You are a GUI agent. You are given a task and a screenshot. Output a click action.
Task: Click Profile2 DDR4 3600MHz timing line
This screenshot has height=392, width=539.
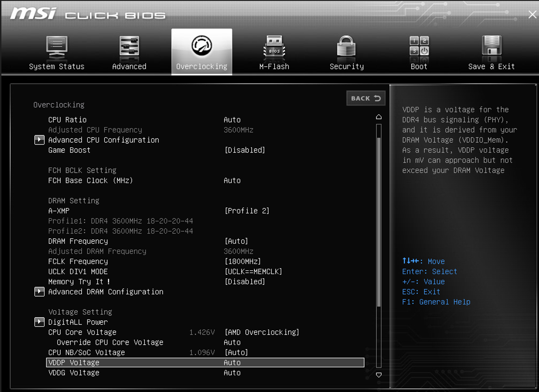tap(121, 231)
